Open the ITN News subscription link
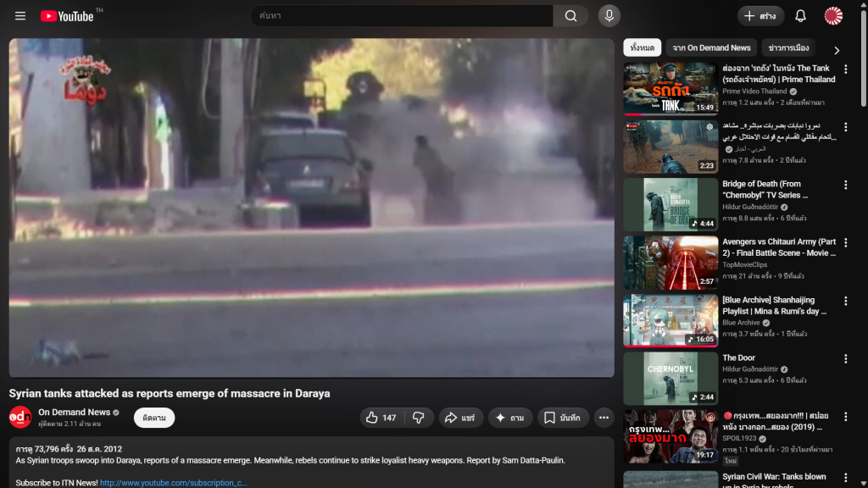Screen dimensions: 868x488 click(174, 483)
